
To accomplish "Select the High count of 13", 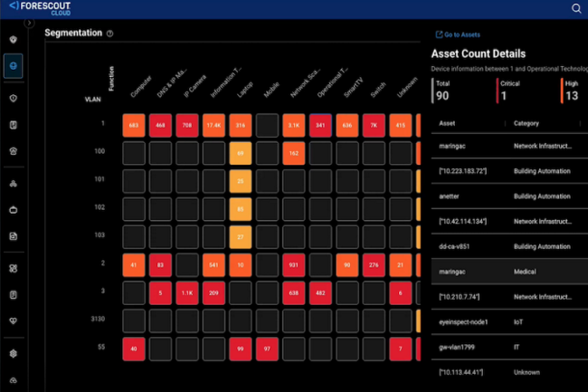I will (570, 95).
